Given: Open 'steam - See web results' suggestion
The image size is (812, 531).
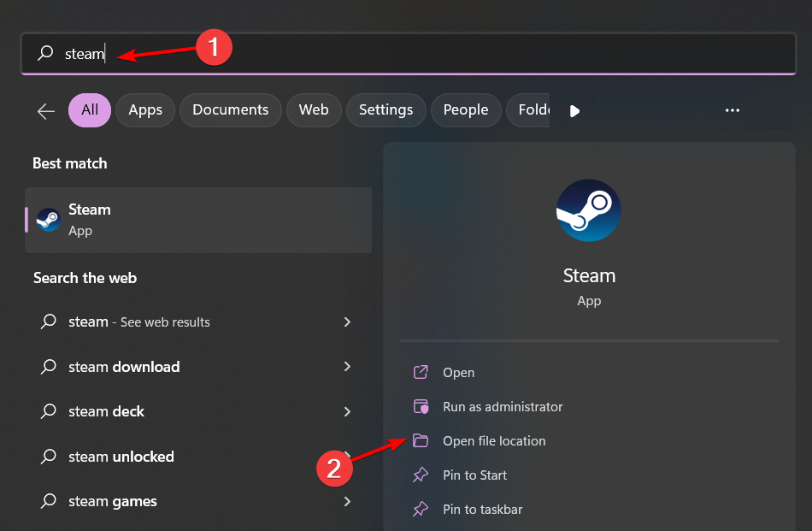Looking at the screenshot, I should 198,322.
